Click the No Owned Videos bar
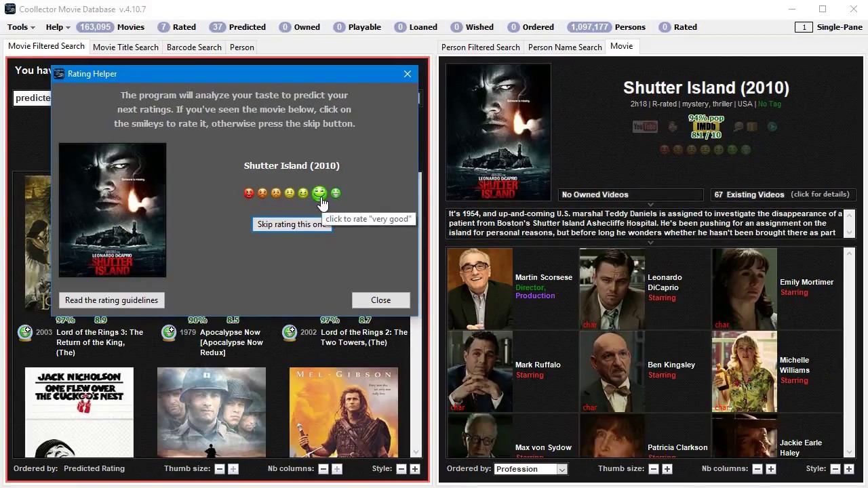868x488 pixels. coord(631,195)
